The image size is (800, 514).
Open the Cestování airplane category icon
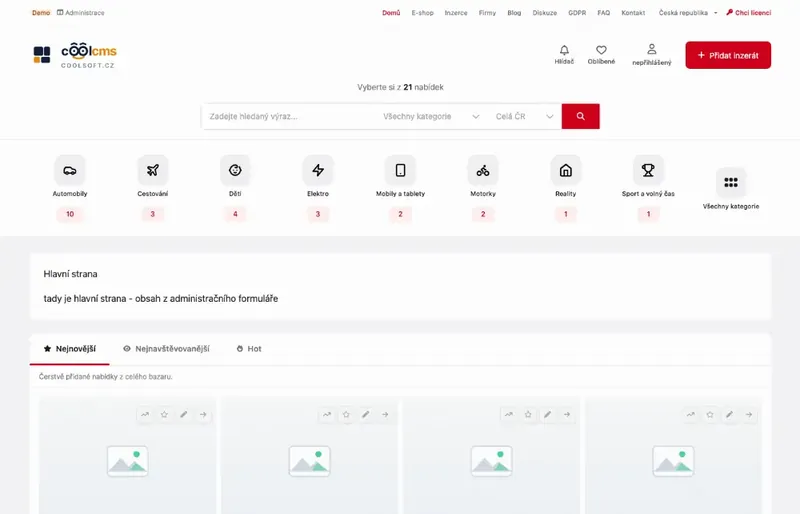pos(153,170)
